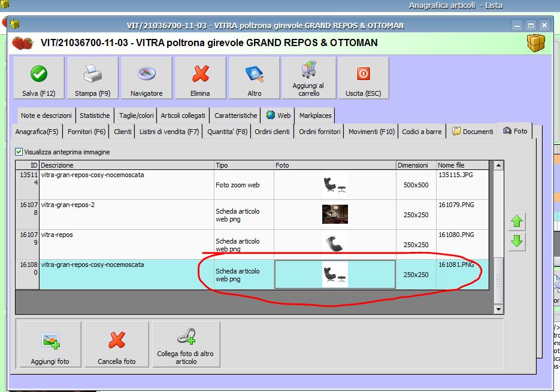This screenshot has width=560, height=392.
Task: Open the Listini di vendita (F7) tab
Action: [169, 132]
